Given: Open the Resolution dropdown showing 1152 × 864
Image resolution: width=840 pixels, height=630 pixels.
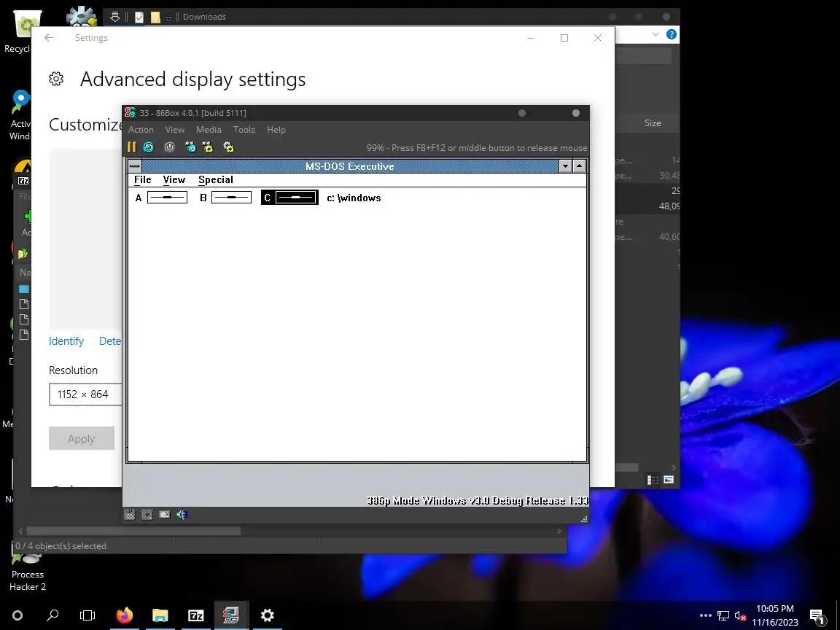Looking at the screenshot, I should 86,394.
